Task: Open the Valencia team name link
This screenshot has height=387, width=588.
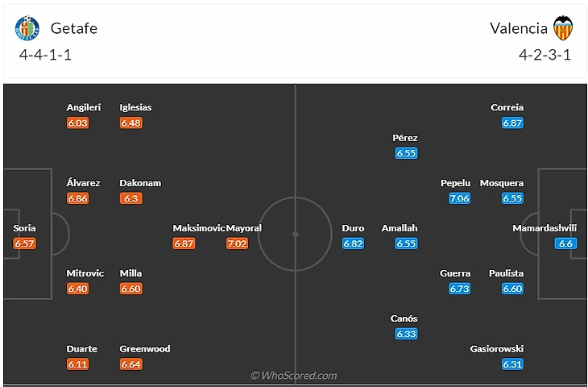Action: 518,28
